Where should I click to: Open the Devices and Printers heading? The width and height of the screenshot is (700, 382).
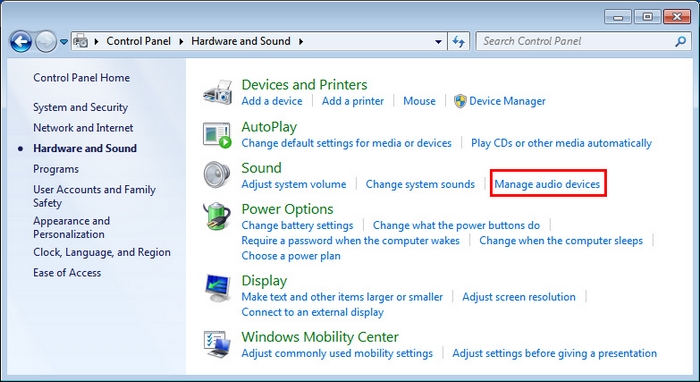[x=304, y=85]
